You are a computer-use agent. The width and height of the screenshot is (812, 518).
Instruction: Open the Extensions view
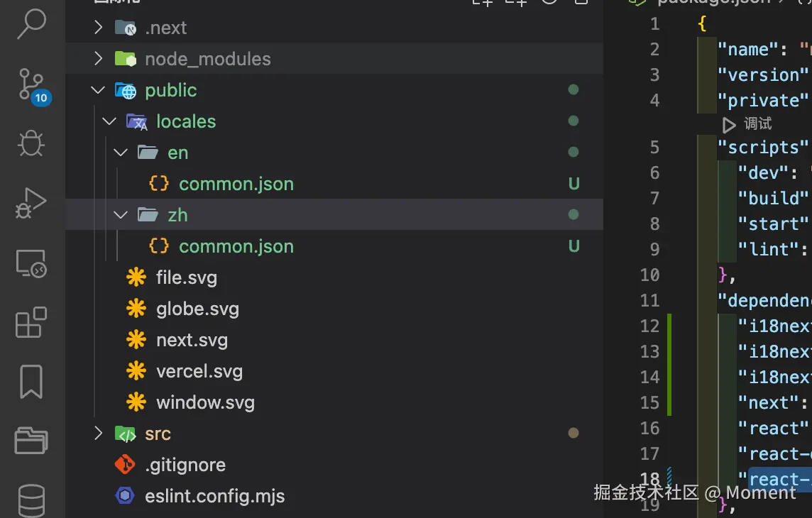tap(31, 323)
